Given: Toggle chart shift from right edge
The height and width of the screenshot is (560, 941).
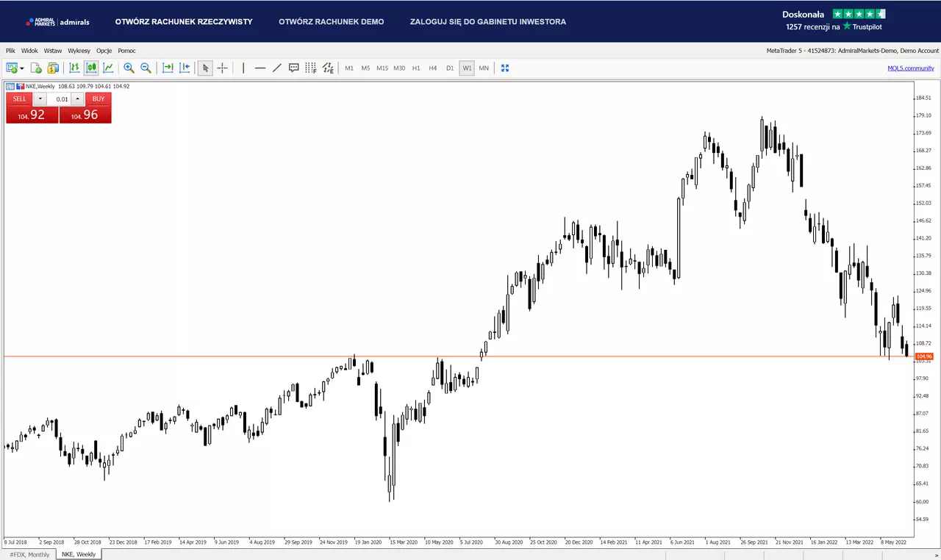Looking at the screenshot, I should pyautogui.click(x=185, y=68).
